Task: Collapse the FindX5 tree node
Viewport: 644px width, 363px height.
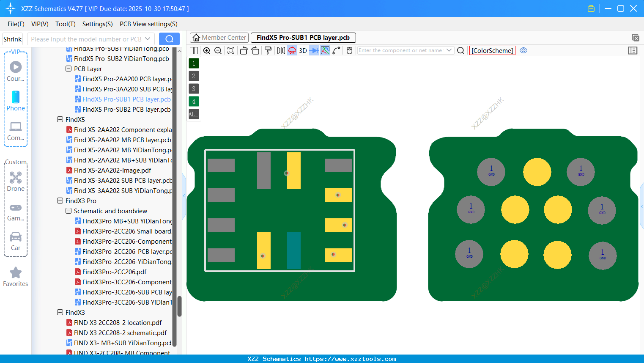Action: pyautogui.click(x=60, y=119)
